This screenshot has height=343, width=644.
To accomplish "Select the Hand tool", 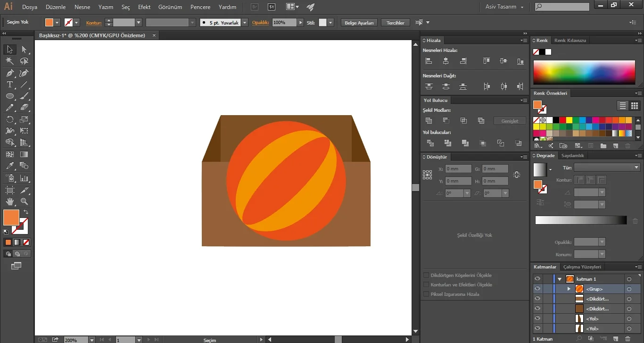I will tap(9, 201).
